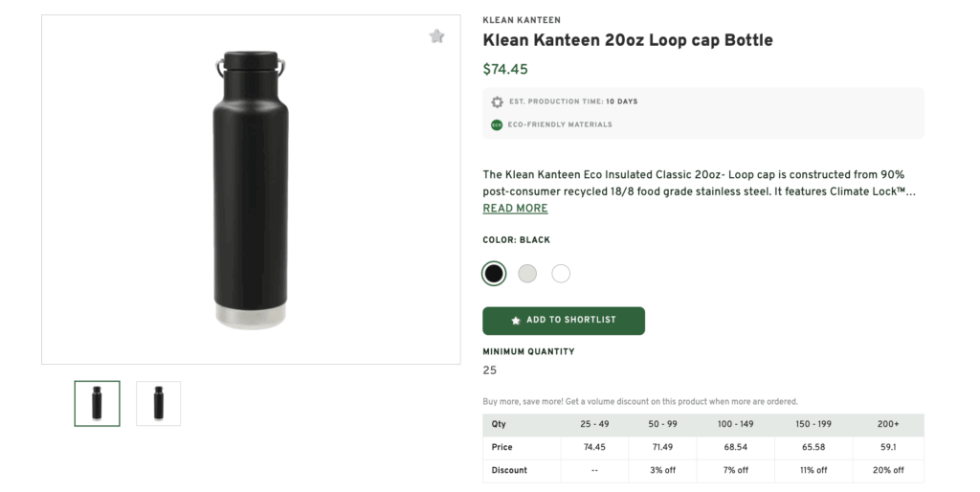The height and width of the screenshot is (492, 980).
Task: Pick the white color swatch
Action: pos(561,274)
